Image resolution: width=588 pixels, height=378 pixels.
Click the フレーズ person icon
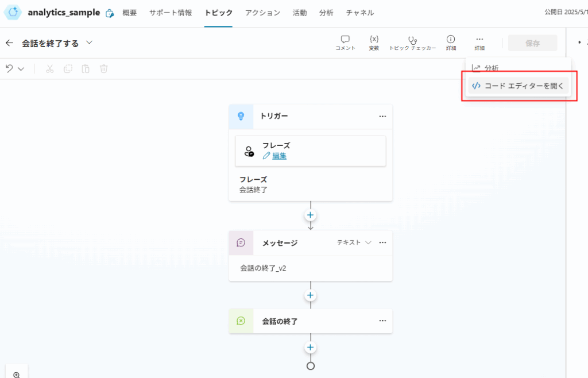pyautogui.click(x=249, y=151)
